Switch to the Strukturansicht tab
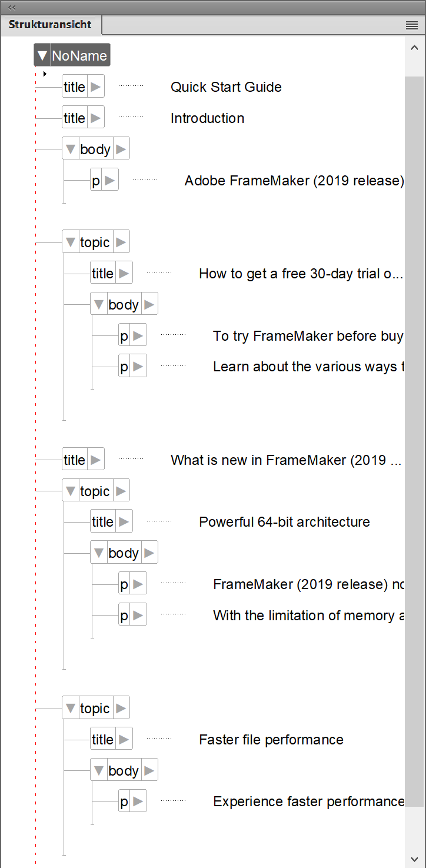This screenshot has height=868, width=426. click(51, 25)
